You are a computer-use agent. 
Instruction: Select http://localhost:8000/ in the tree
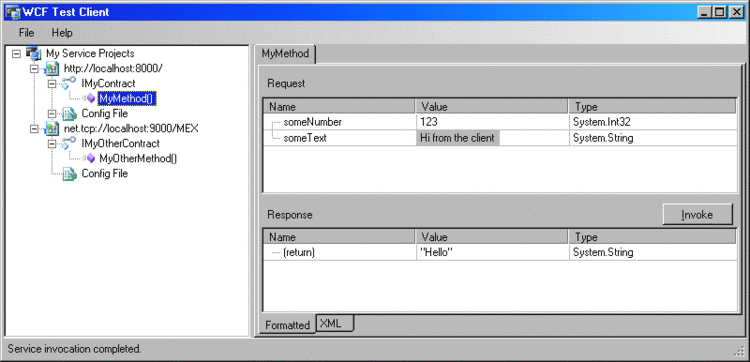click(x=113, y=69)
